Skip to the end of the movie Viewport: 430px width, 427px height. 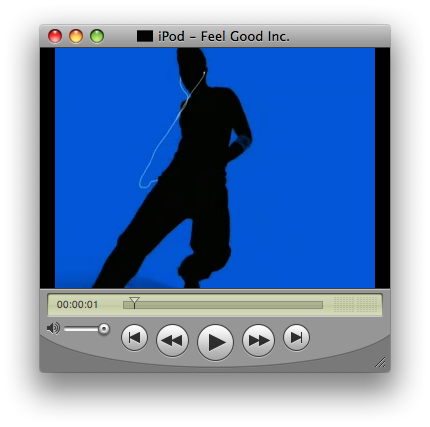296,337
